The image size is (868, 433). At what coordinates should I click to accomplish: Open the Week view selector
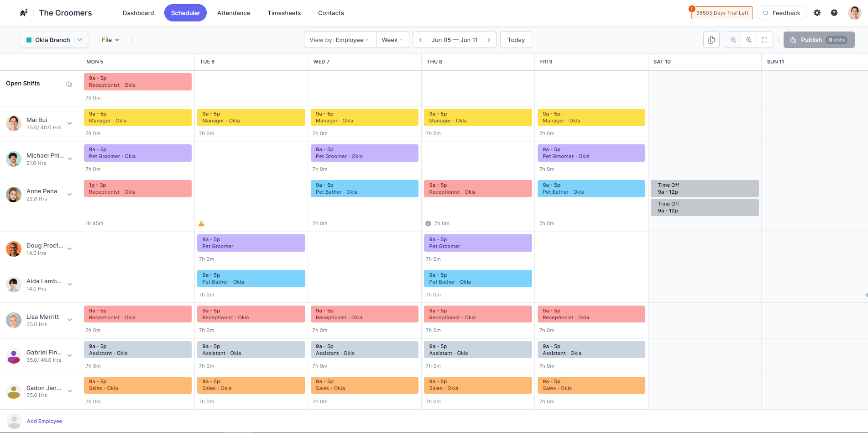pos(392,40)
